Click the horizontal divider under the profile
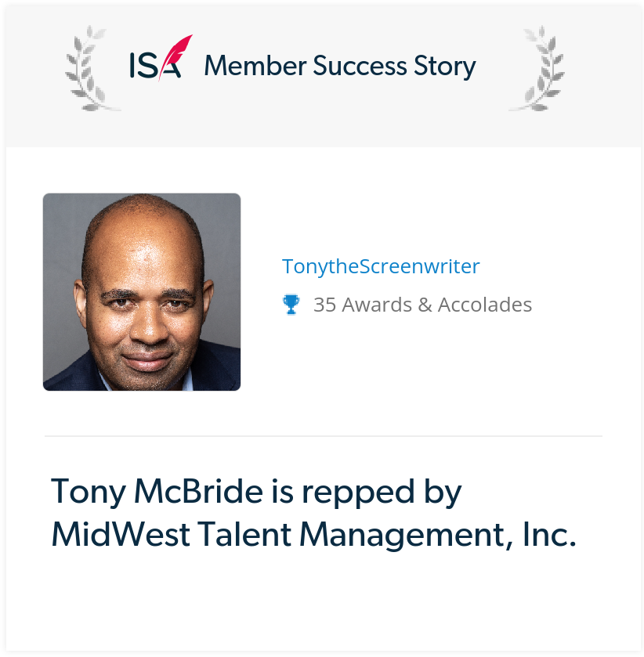 point(324,436)
